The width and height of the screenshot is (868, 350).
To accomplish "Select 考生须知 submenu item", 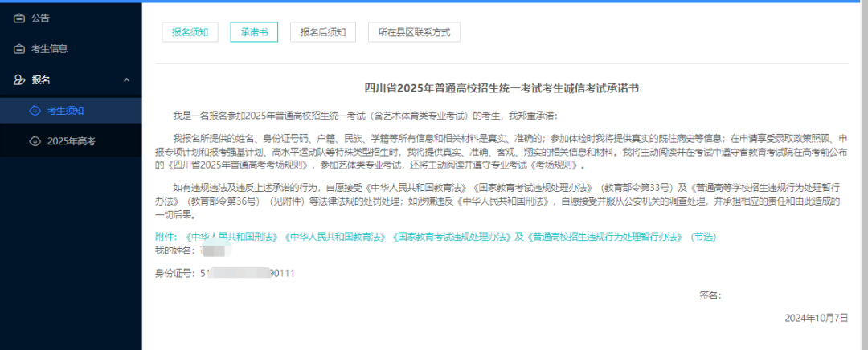I will coord(71,111).
